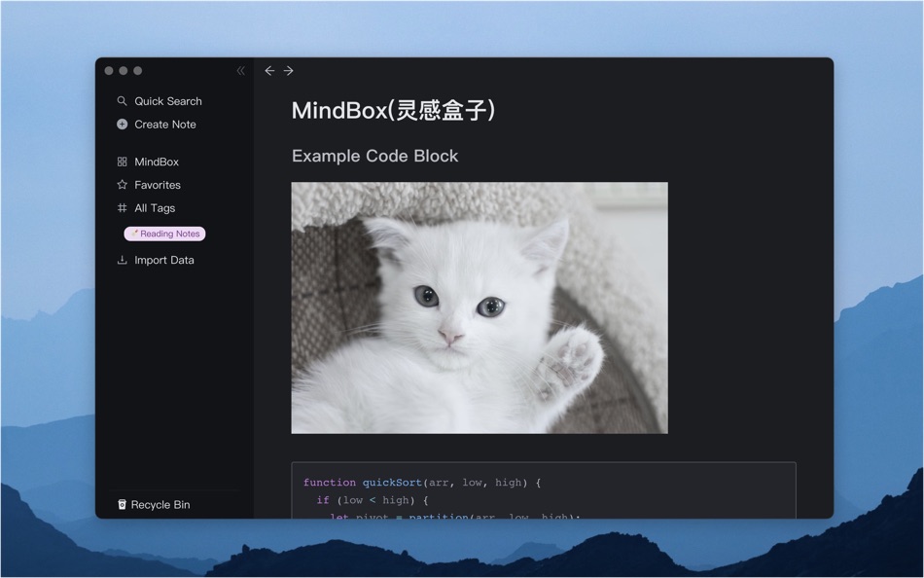
Task: Click the white kitten image
Action: [x=480, y=307]
